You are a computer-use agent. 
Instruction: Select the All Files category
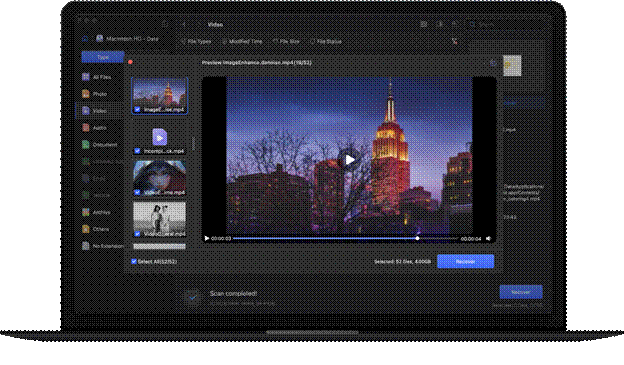coord(96,77)
